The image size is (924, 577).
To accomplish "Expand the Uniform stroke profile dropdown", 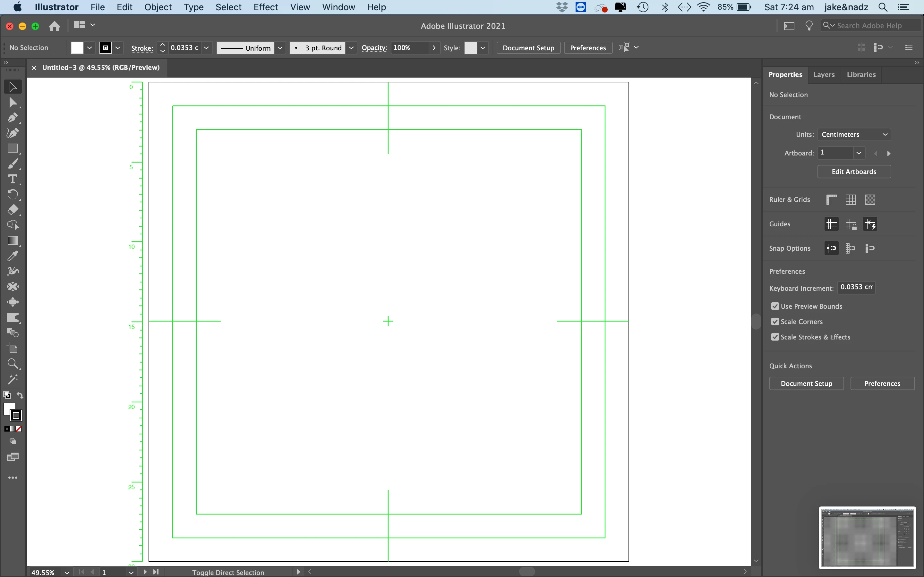I will (280, 48).
